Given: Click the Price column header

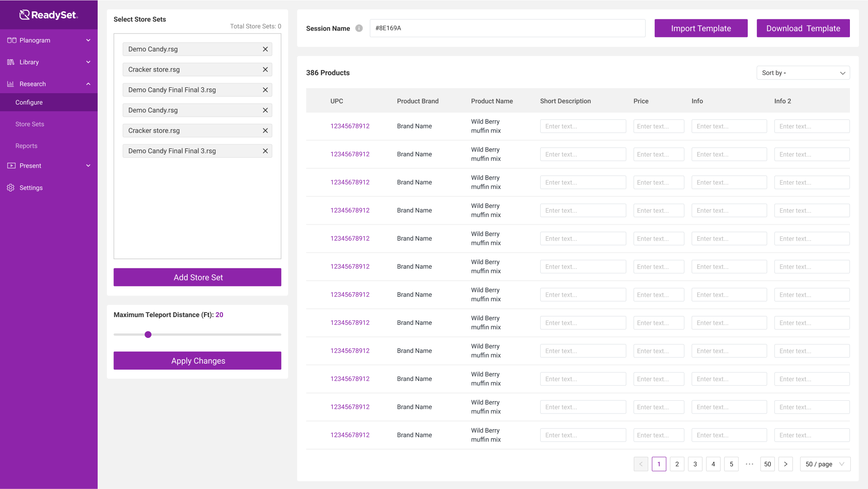Looking at the screenshot, I should [x=641, y=101].
